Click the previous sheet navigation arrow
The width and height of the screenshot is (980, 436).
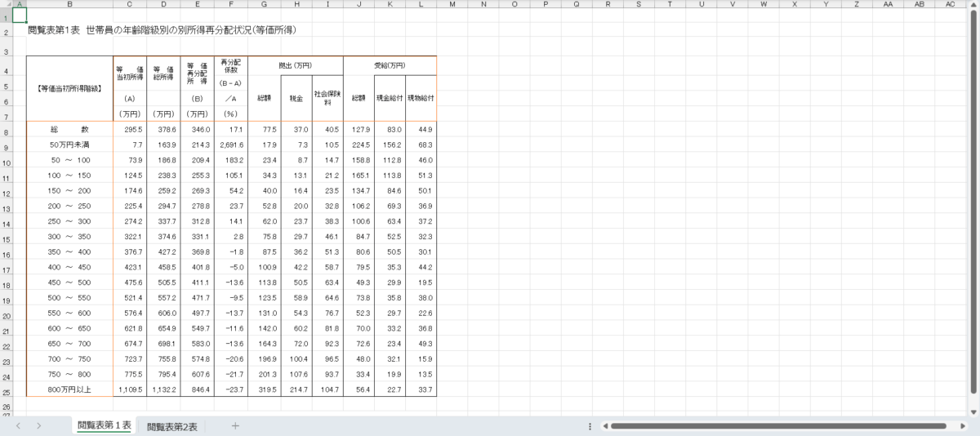pyautogui.click(x=17, y=426)
